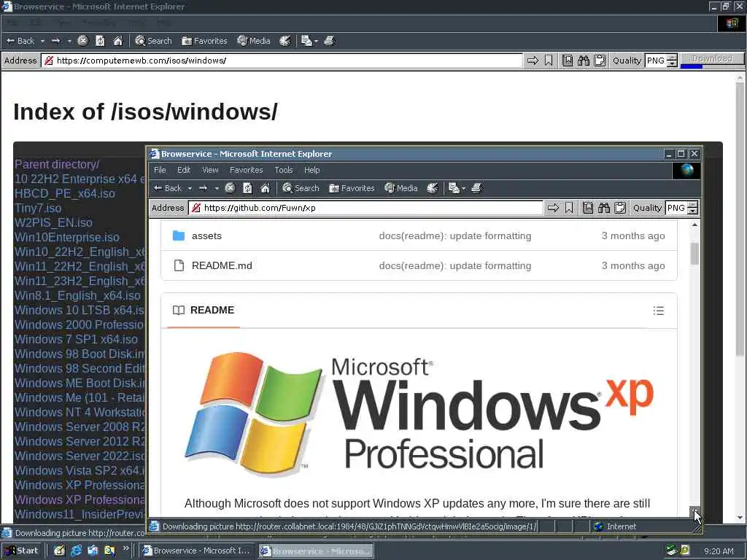Switch to first Browservice taskbar button

196,551
